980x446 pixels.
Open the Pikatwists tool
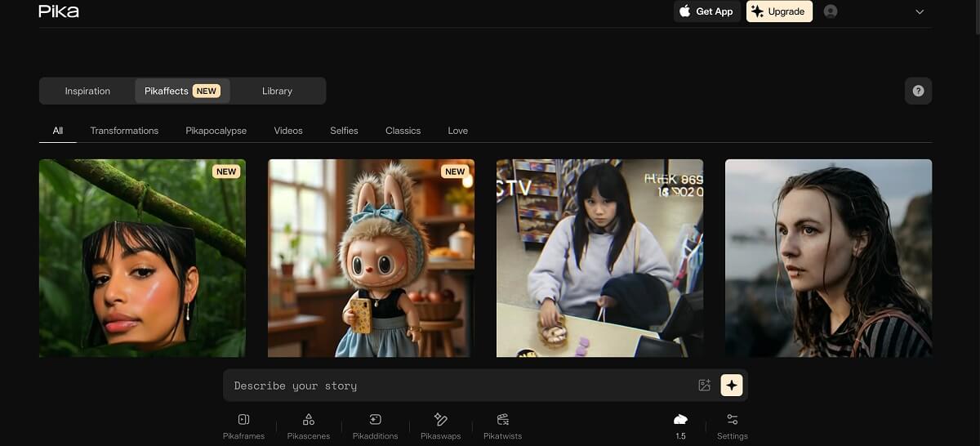(502, 426)
